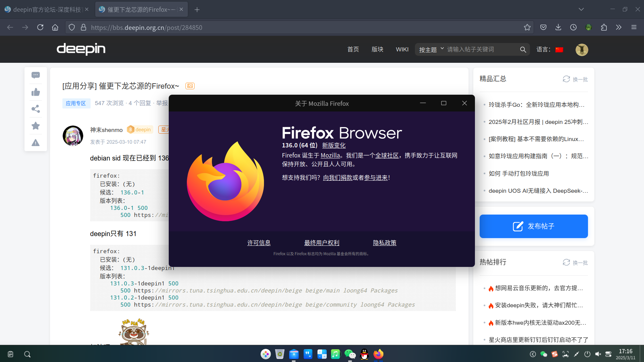Click the 应用专区 category tag
This screenshot has height=362, width=644.
(x=76, y=103)
